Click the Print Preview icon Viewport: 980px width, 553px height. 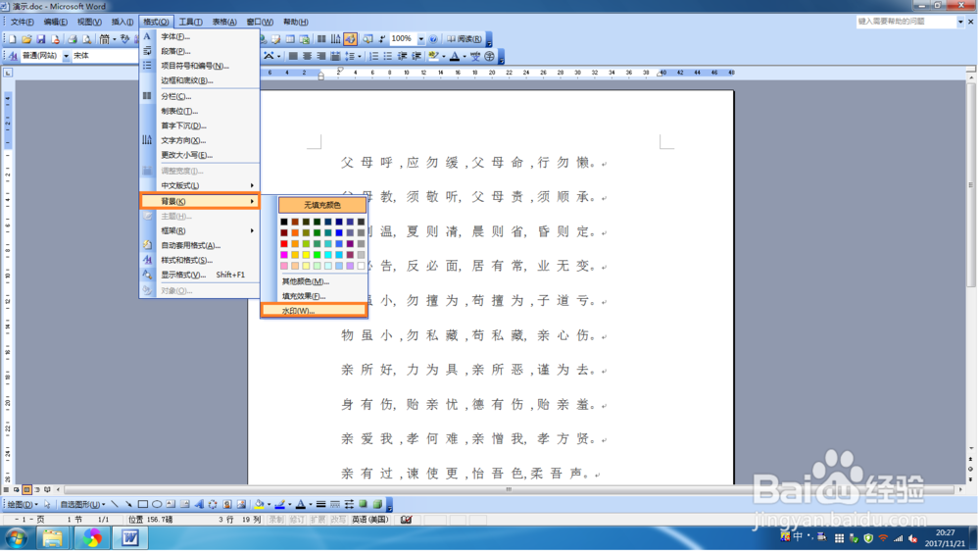pyautogui.click(x=87, y=39)
